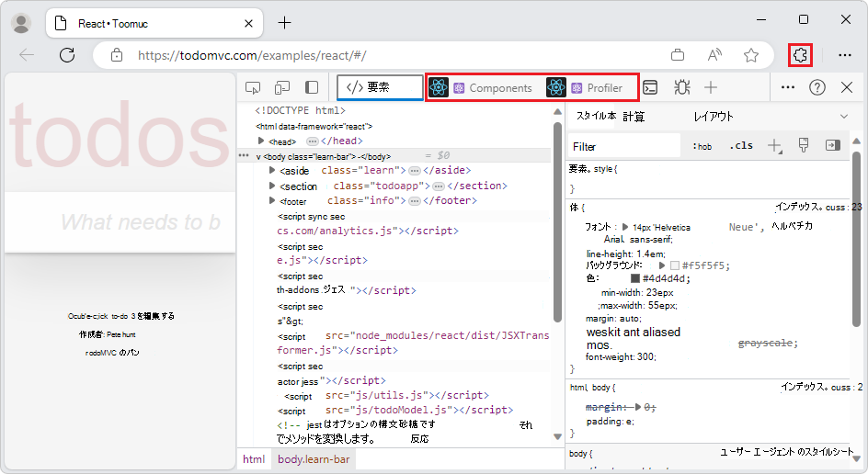The height and width of the screenshot is (474, 868).
Task: Select the html breadcrumb item
Action: click(254, 459)
